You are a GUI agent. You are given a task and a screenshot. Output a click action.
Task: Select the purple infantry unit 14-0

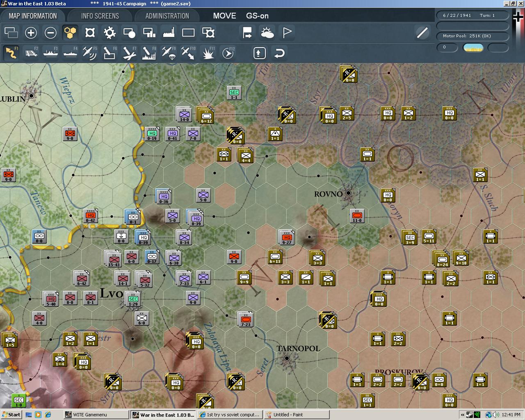coord(184,114)
